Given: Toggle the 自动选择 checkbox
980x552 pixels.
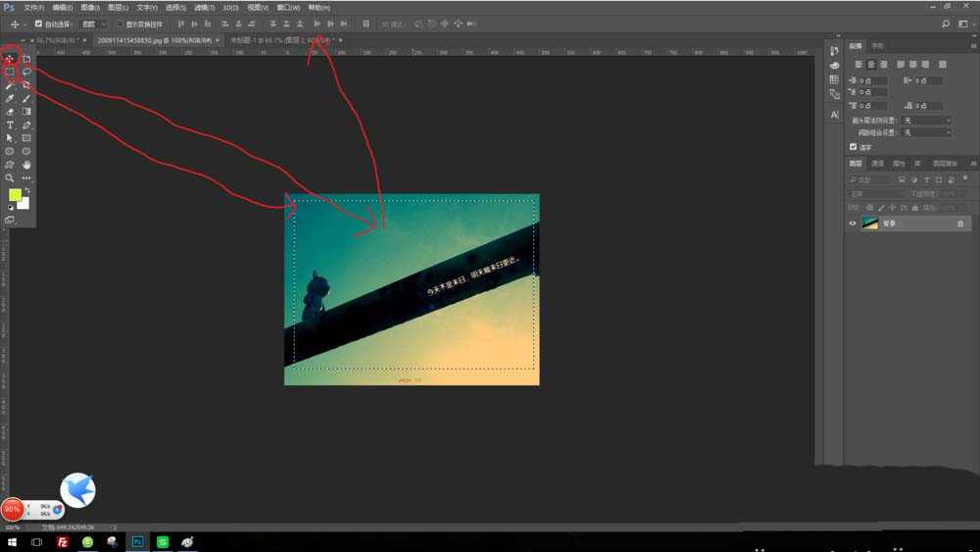Looking at the screenshot, I should (38, 23).
